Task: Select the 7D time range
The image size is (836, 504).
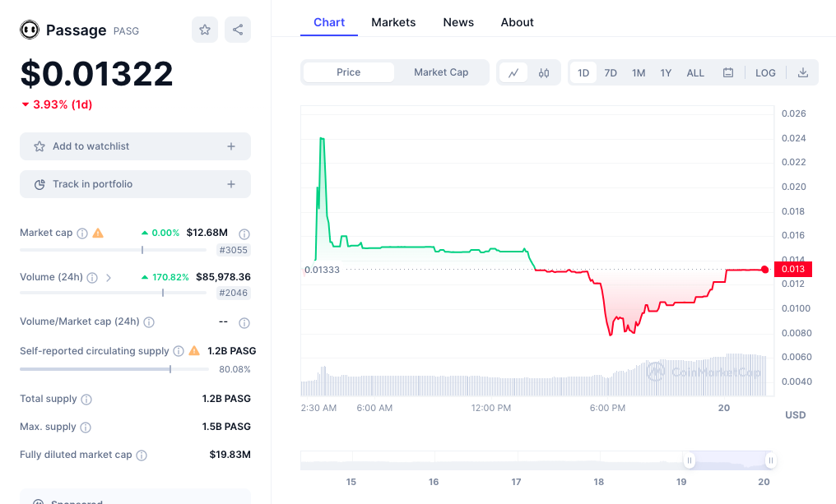Action: click(611, 72)
